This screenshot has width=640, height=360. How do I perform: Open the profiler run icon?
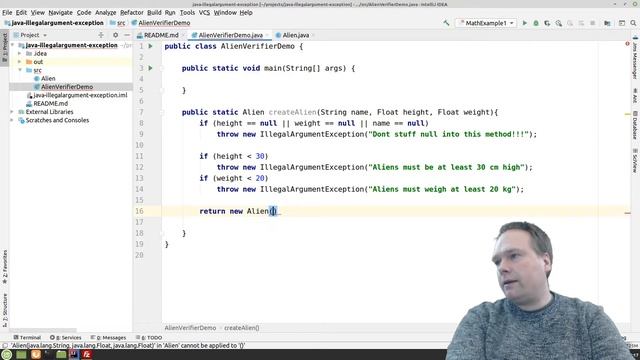[558, 23]
